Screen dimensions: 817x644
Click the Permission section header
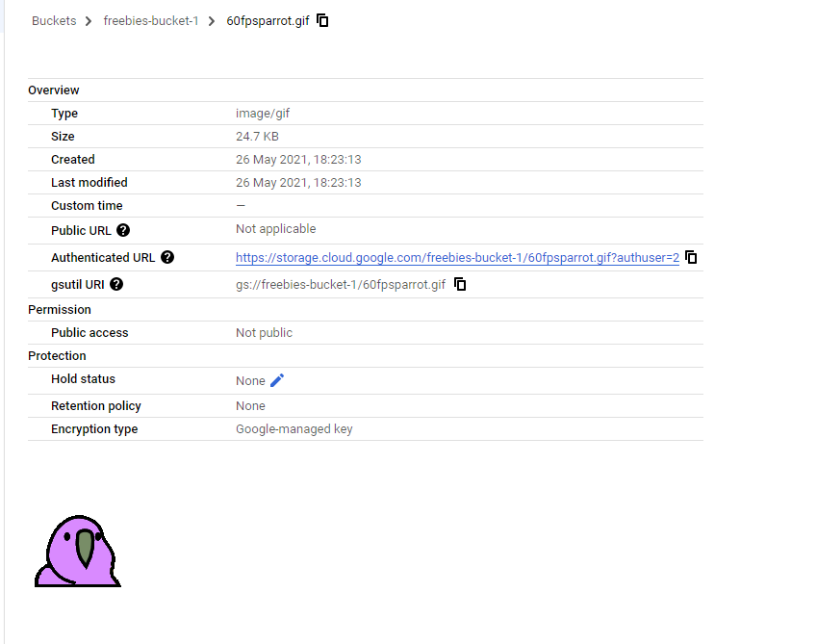point(60,310)
